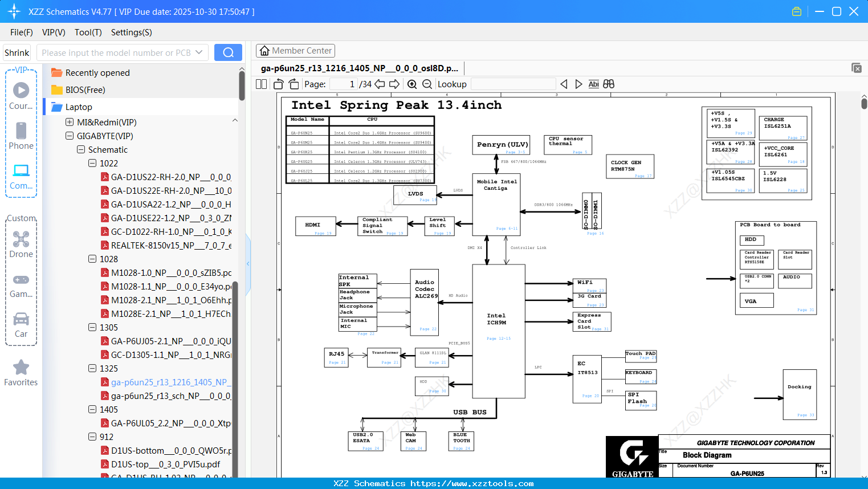Open the File(F) menu

pos(22,32)
